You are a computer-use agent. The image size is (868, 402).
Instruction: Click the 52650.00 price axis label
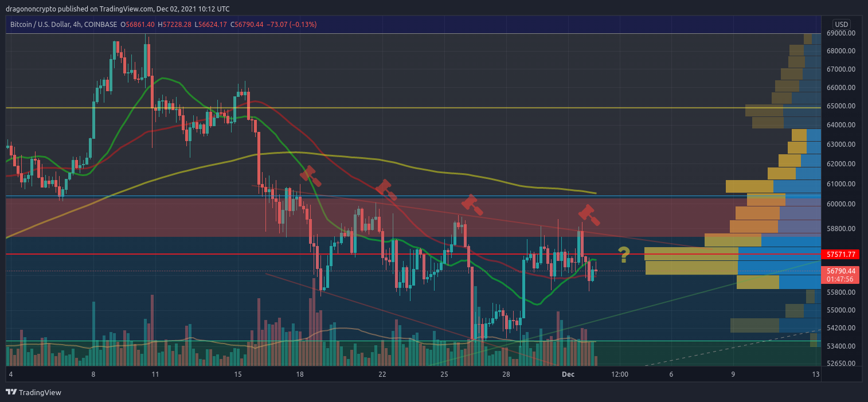[x=841, y=364]
